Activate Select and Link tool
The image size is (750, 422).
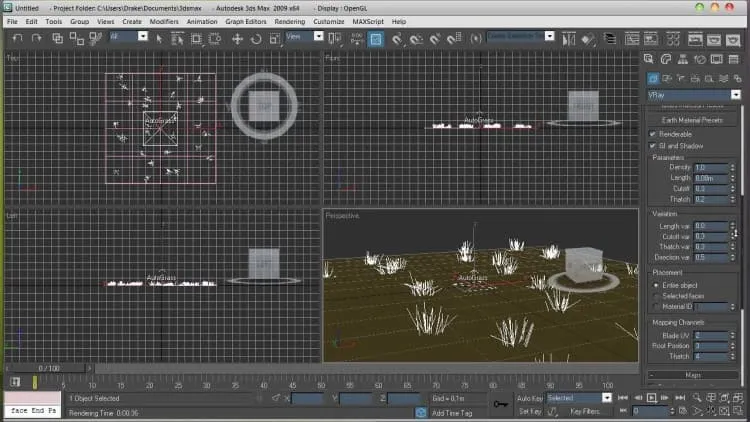(57, 38)
